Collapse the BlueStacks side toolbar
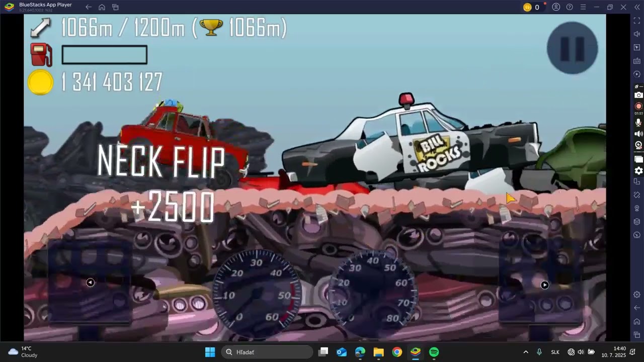The height and width of the screenshot is (362, 644). (x=637, y=7)
